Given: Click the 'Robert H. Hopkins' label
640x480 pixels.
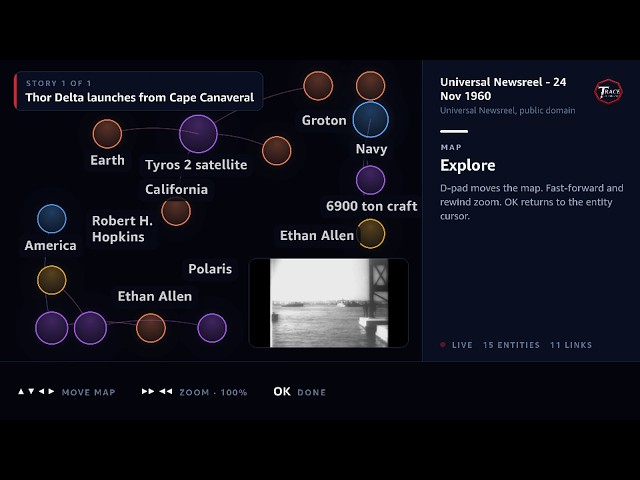Looking at the screenshot, I should tap(122, 229).
